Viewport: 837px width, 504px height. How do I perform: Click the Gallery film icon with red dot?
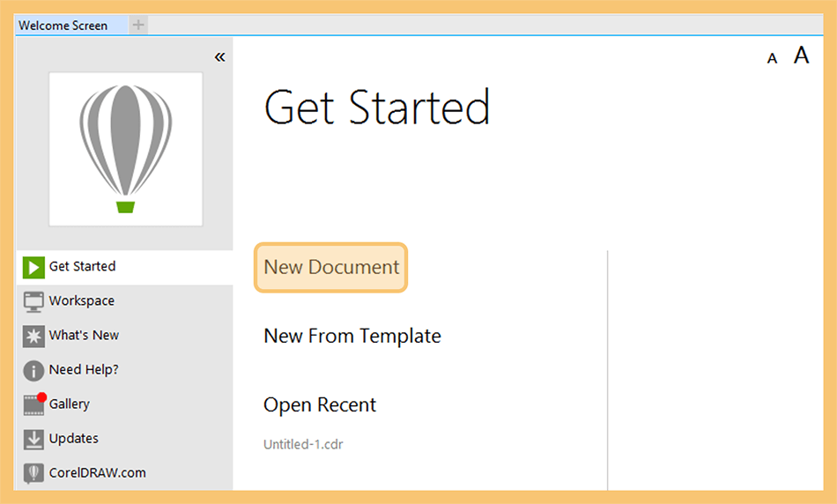click(x=34, y=404)
